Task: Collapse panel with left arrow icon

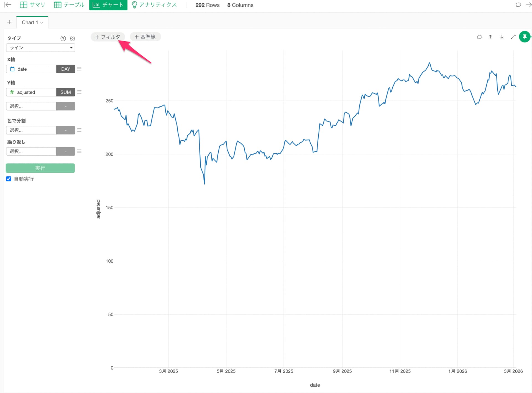Action: [x=8, y=5]
